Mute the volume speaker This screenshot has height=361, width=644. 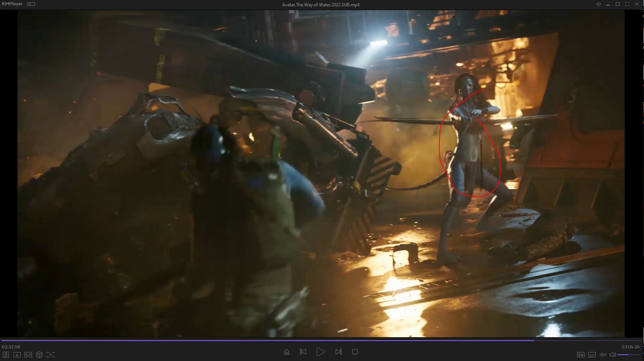pyautogui.click(x=612, y=355)
